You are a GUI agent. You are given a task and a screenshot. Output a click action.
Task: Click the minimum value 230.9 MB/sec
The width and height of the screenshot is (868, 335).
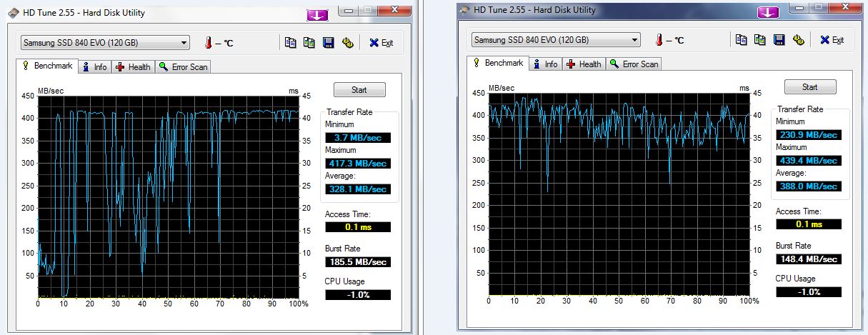click(x=809, y=134)
